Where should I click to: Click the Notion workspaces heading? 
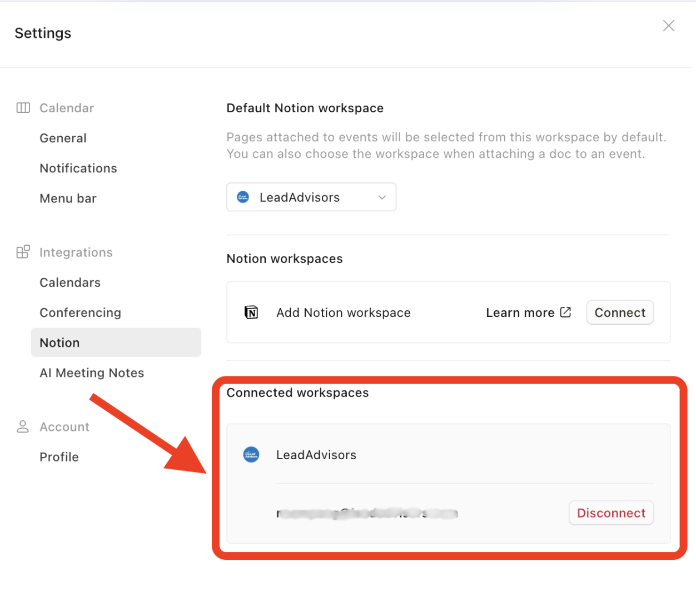[285, 259]
